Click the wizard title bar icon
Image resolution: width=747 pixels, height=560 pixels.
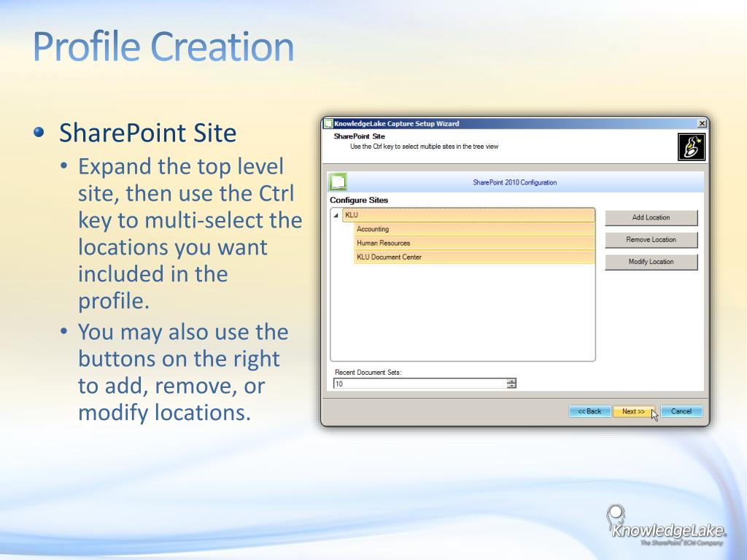328,124
